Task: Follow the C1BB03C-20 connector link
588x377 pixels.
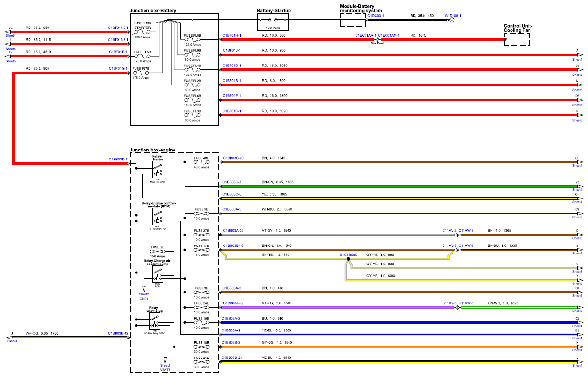Action: [233, 158]
